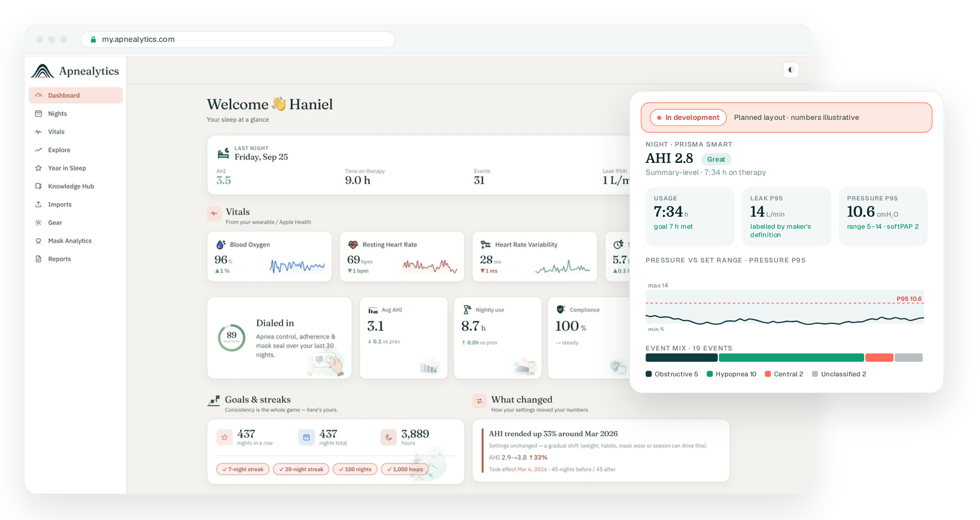Click the browser address bar
This screenshot has height=520, width=980.
[238, 39]
